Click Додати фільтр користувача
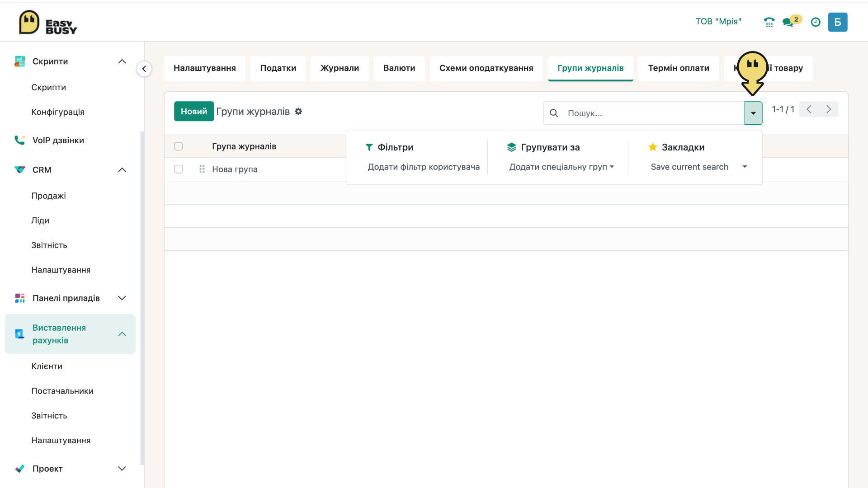 [x=424, y=167]
